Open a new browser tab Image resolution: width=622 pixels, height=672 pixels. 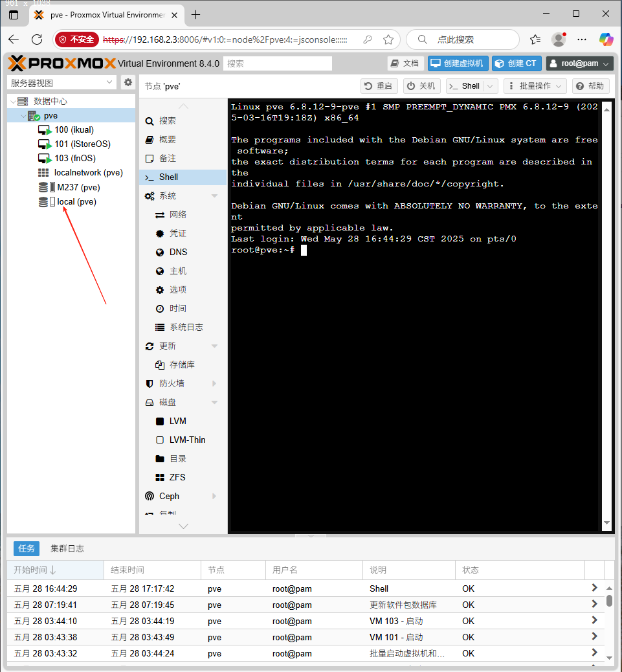click(x=195, y=15)
